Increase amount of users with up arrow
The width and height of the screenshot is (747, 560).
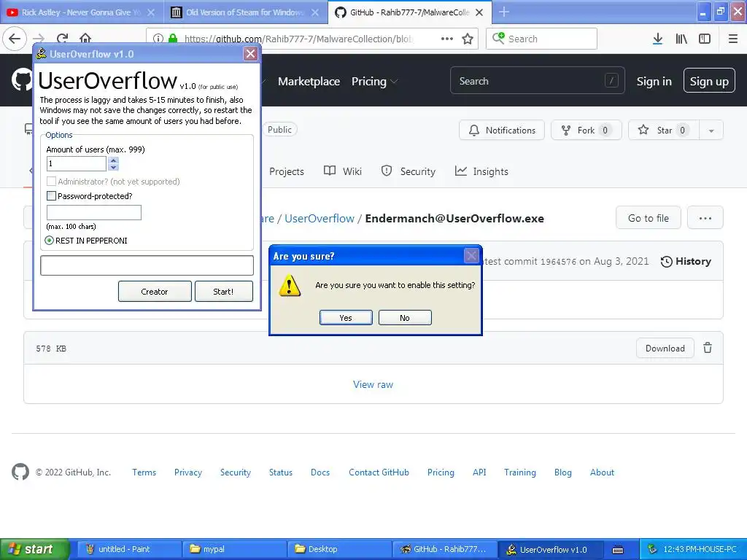[x=113, y=160]
